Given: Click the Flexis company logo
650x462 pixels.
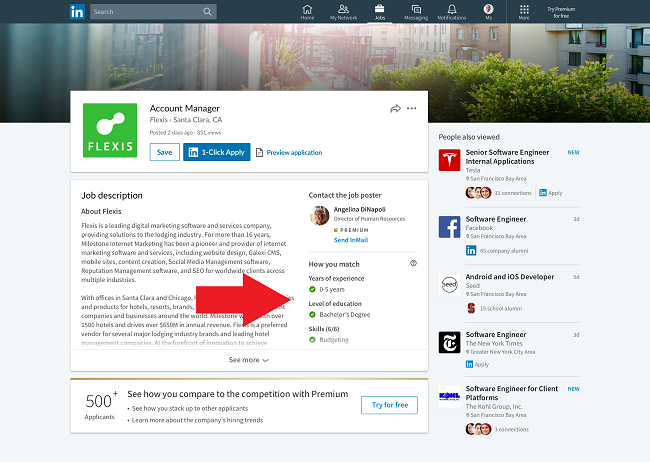Looking at the screenshot, I should (110, 130).
